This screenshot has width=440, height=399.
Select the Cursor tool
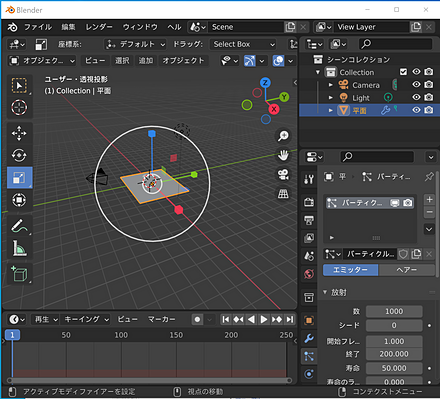click(x=19, y=107)
